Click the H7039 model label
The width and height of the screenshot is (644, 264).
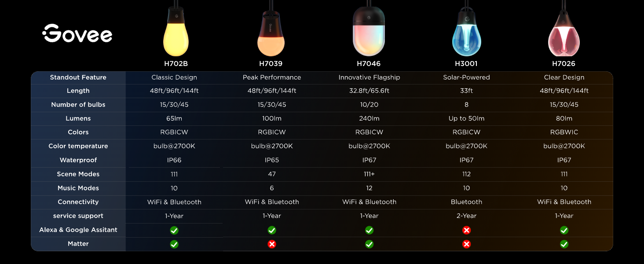tap(271, 63)
